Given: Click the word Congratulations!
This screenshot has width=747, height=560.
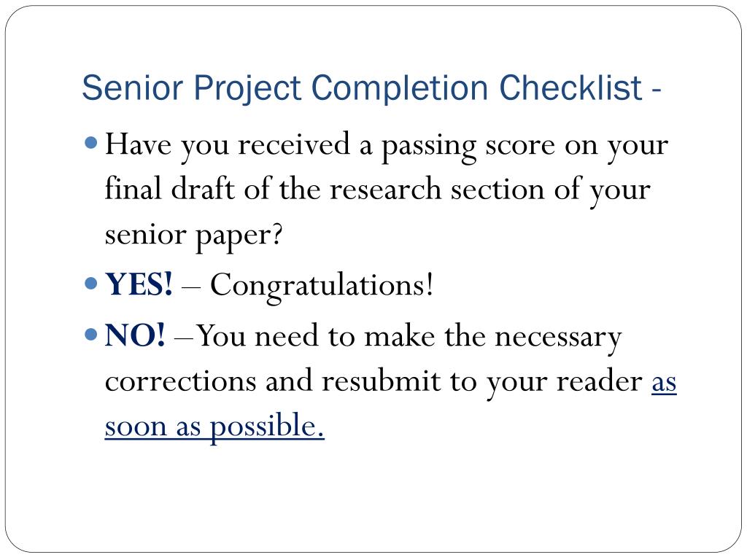Looking at the screenshot, I should (x=322, y=286).
